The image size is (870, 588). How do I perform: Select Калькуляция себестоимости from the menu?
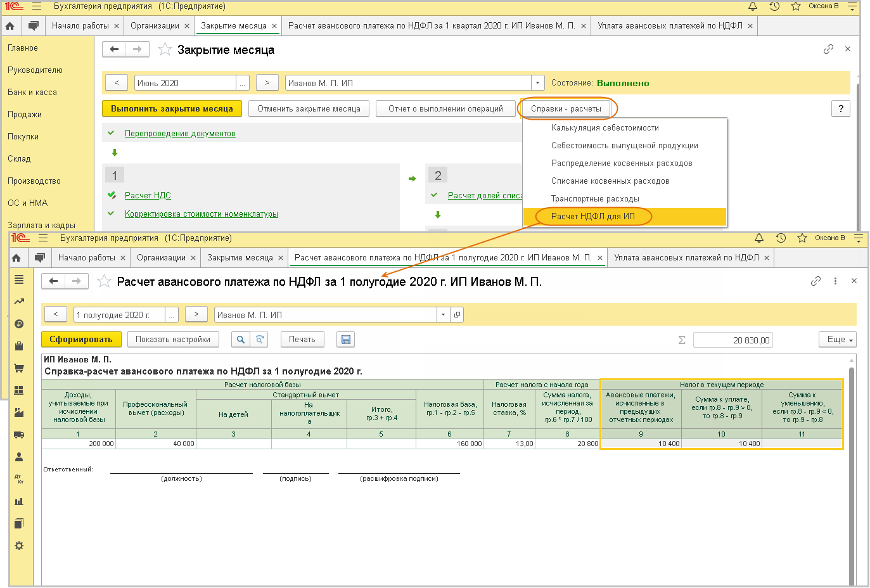click(x=625, y=128)
